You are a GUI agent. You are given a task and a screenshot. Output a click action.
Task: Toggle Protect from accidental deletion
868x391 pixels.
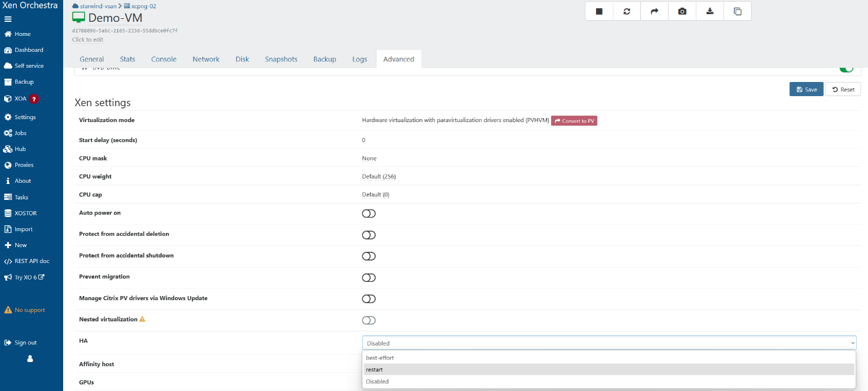coord(369,235)
